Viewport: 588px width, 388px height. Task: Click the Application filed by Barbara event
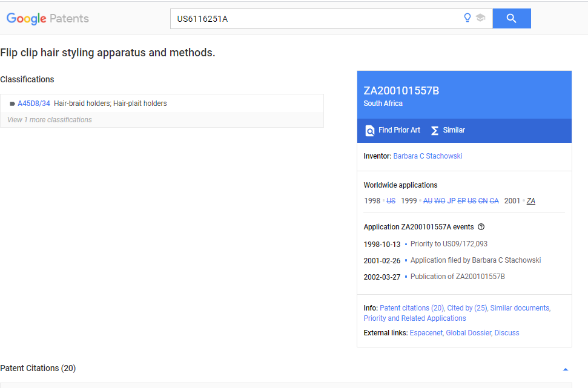tap(475, 260)
